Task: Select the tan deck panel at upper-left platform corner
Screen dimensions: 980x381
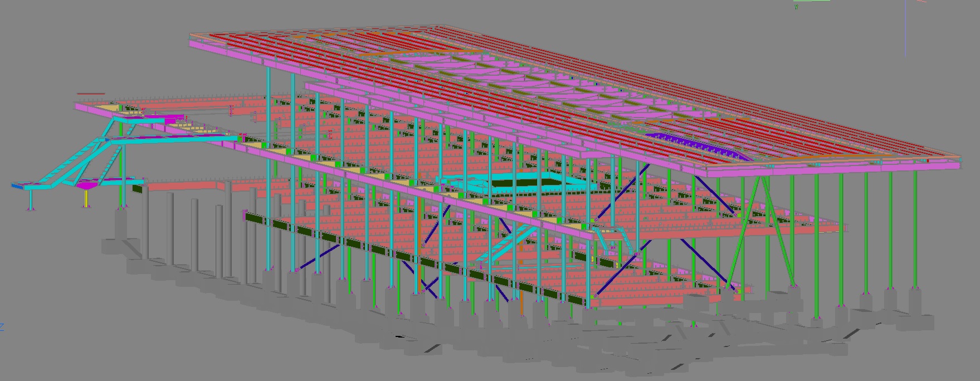Action: coord(106,107)
